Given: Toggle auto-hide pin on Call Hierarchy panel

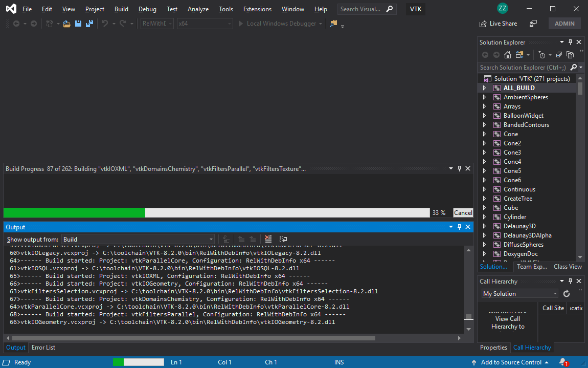Looking at the screenshot, I should click(x=571, y=281).
